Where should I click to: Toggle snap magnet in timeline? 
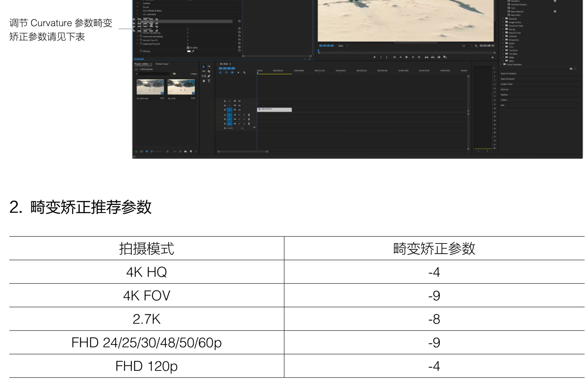tap(226, 73)
